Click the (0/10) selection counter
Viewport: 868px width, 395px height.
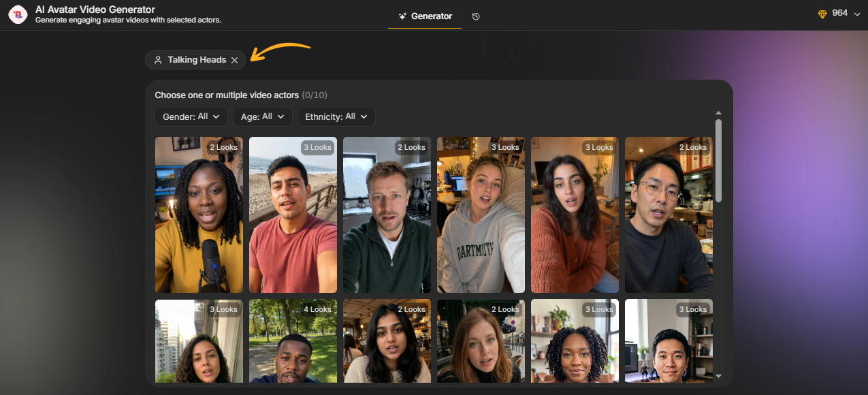coord(315,95)
